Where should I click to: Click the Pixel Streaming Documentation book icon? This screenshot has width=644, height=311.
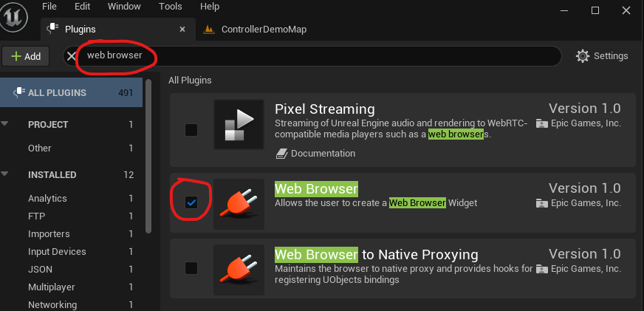pyautogui.click(x=281, y=154)
